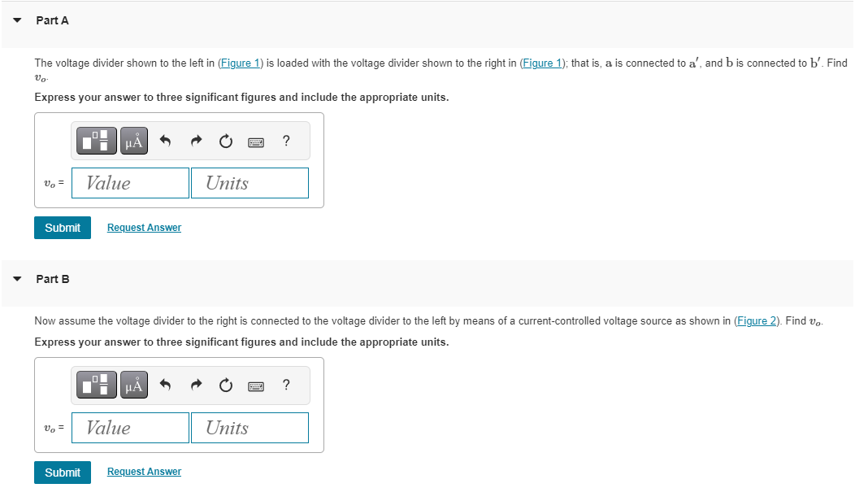Click the redo arrow in Part A toolbar
The image size is (868, 501).
pos(195,140)
